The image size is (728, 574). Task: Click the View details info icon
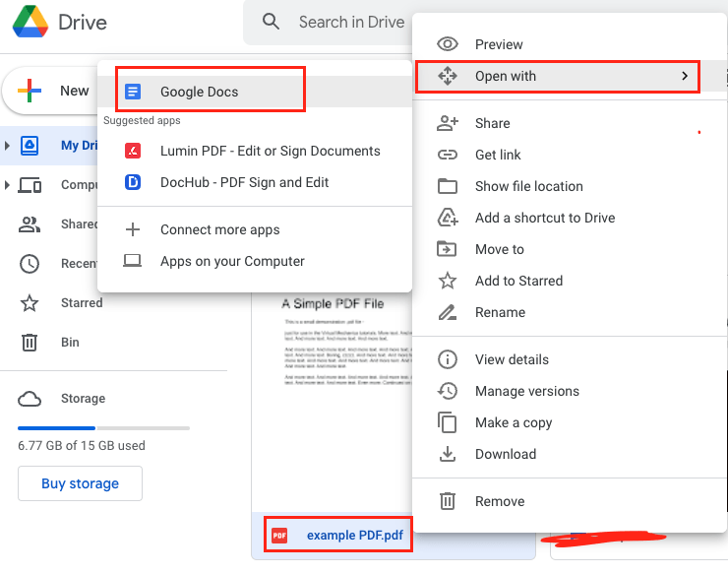448,359
